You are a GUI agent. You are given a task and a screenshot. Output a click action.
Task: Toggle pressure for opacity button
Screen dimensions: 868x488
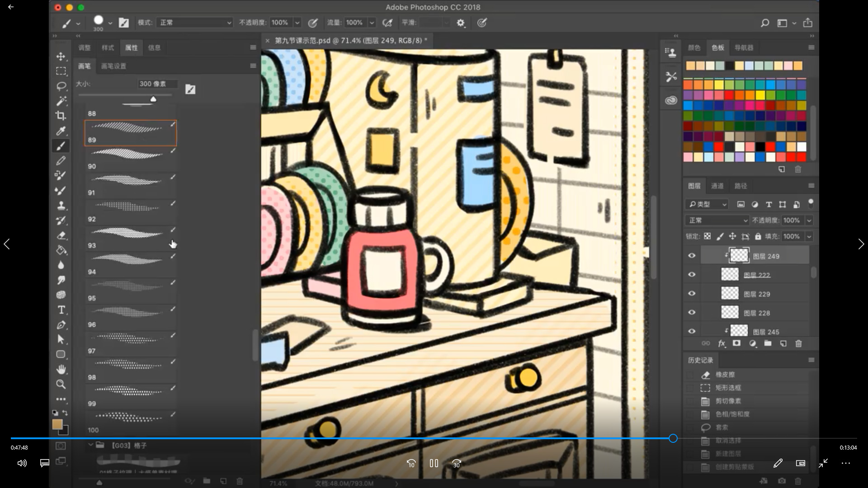(x=312, y=23)
